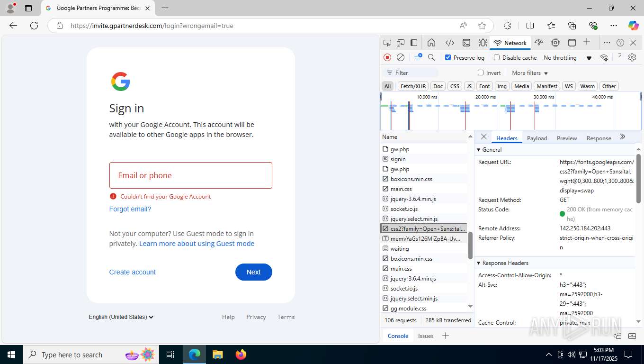The image size is (644, 364).
Task: Click the blue Next button
Action: [x=253, y=272]
